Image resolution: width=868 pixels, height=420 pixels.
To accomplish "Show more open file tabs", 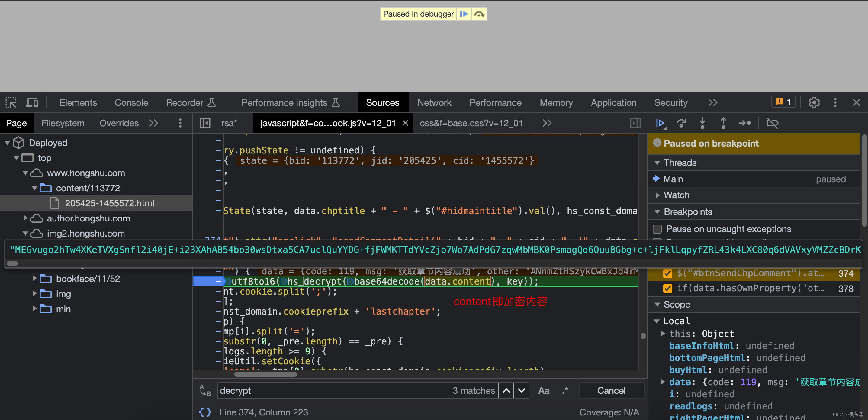I will [x=547, y=123].
